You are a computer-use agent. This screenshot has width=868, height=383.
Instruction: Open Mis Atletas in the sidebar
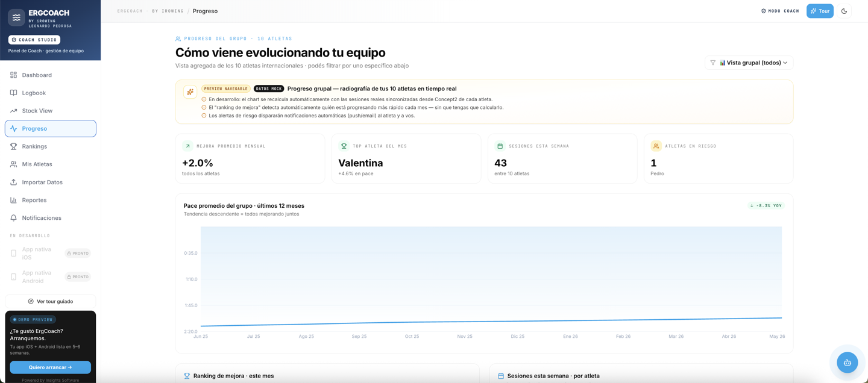click(51, 164)
